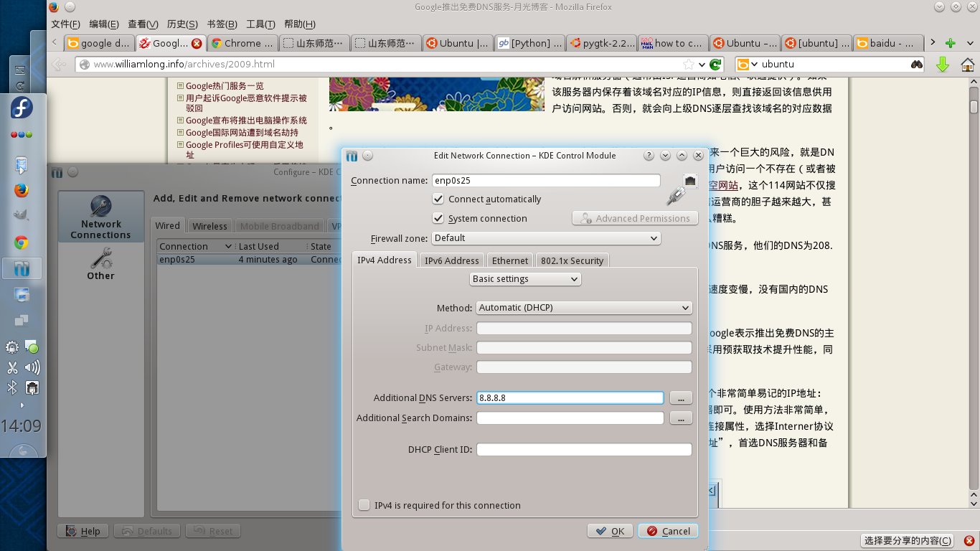This screenshot has width=980, height=551.
Task: Launch GIMP from the left panel
Action: tap(22, 216)
